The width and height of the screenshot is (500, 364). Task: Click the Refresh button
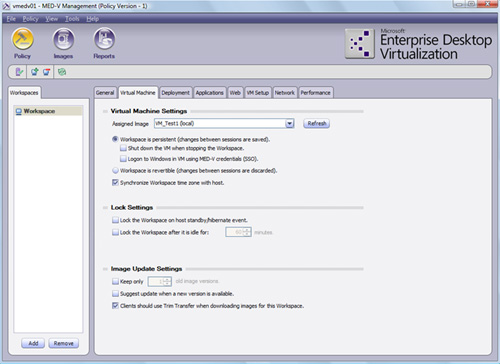pyautogui.click(x=316, y=124)
